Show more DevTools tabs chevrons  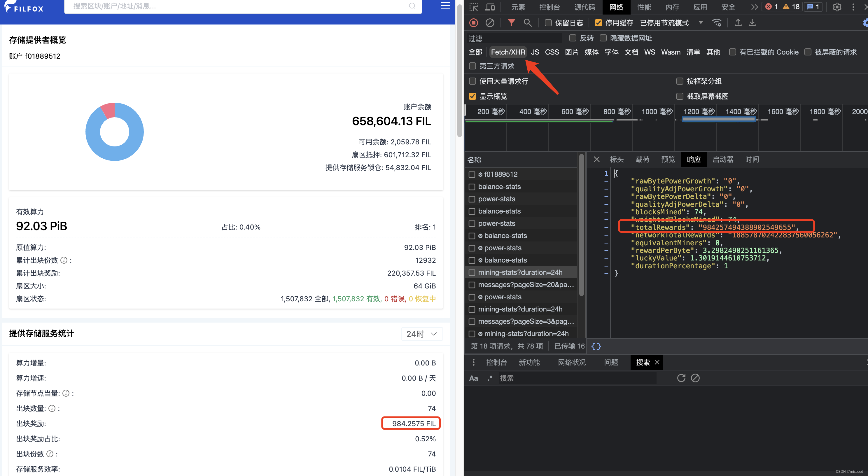coord(755,7)
